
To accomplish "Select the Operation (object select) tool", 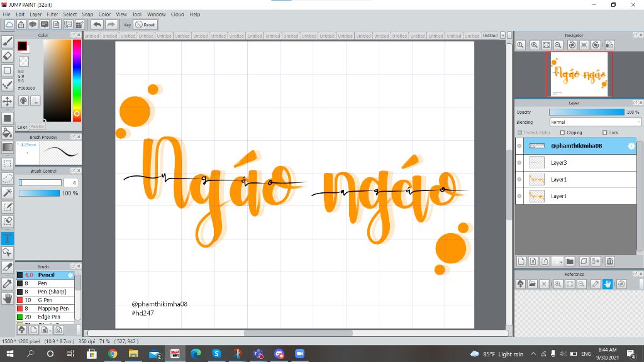I will pyautogui.click(x=8, y=253).
